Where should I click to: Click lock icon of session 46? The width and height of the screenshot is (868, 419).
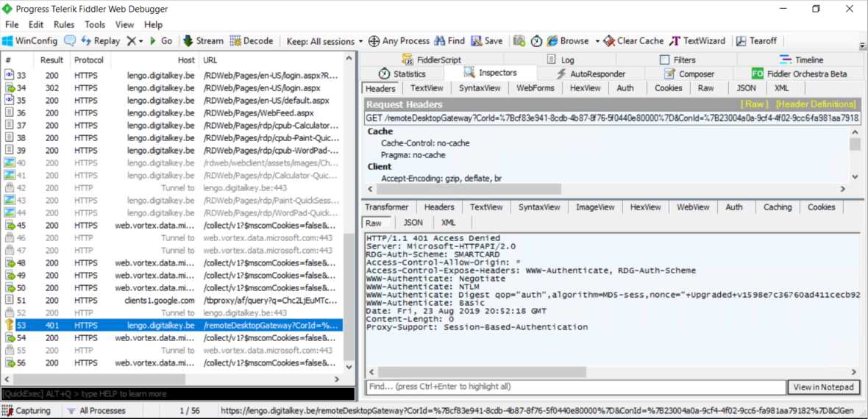click(10, 238)
